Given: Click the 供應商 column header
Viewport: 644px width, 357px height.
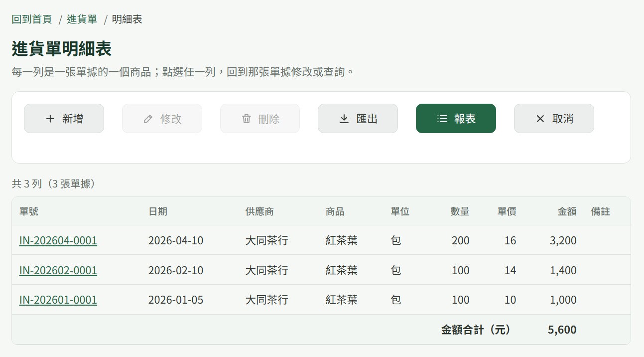Looking at the screenshot, I should pos(259,211).
